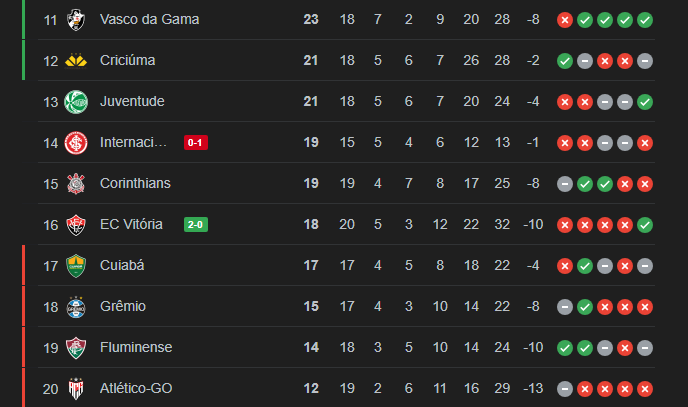Image resolution: width=688 pixels, height=407 pixels.
Task: Click Grêmio's first draw form icon
Action: point(565,307)
